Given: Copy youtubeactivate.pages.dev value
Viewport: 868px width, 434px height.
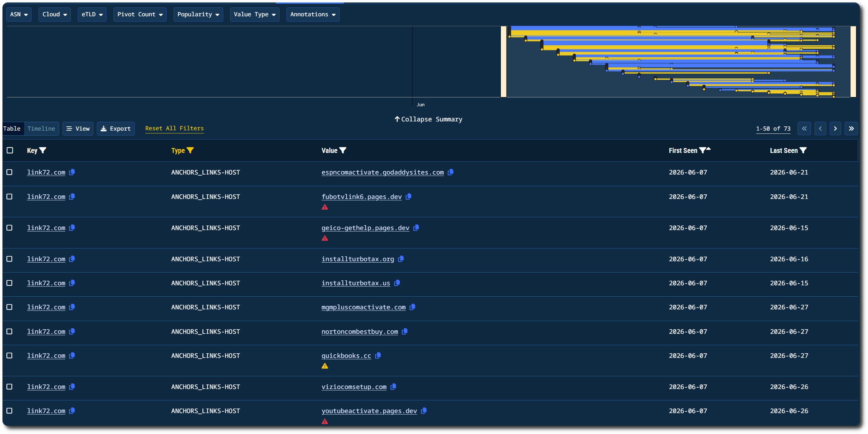Looking at the screenshot, I should click(423, 411).
